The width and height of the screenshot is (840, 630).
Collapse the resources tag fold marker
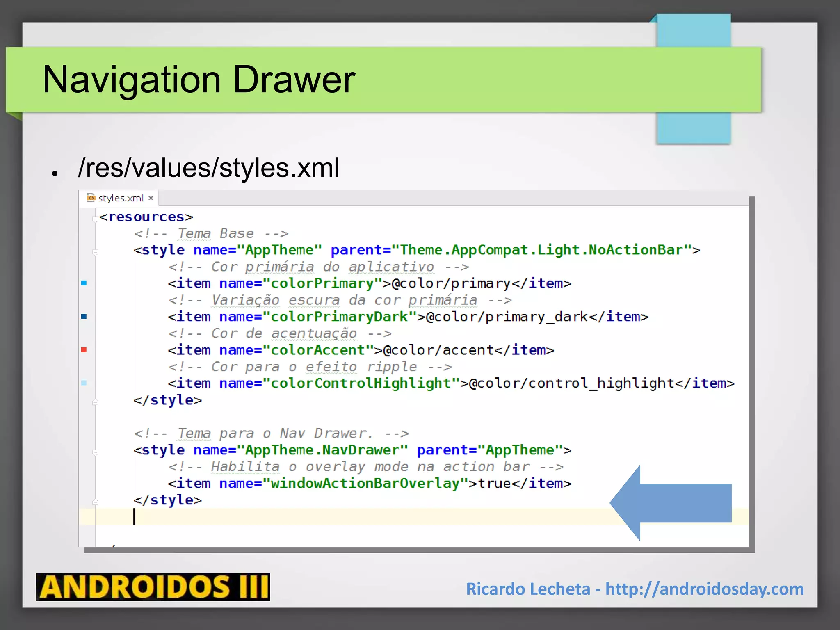95,219
